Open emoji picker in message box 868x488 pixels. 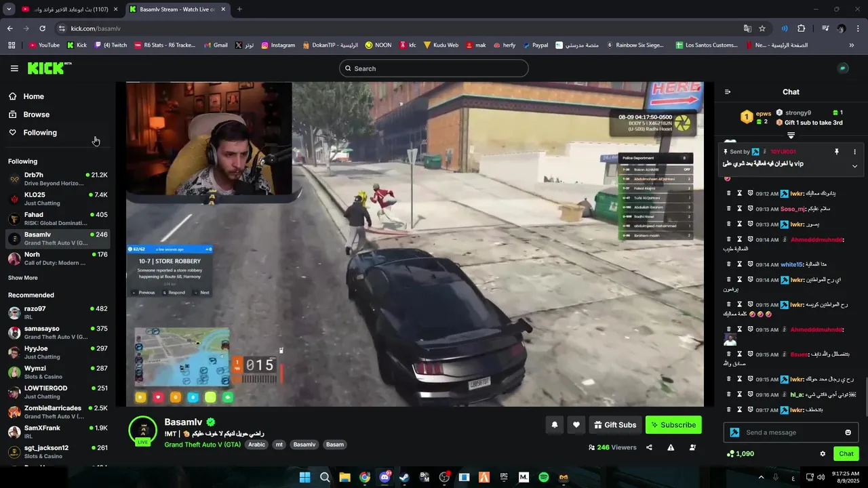pyautogui.click(x=848, y=432)
